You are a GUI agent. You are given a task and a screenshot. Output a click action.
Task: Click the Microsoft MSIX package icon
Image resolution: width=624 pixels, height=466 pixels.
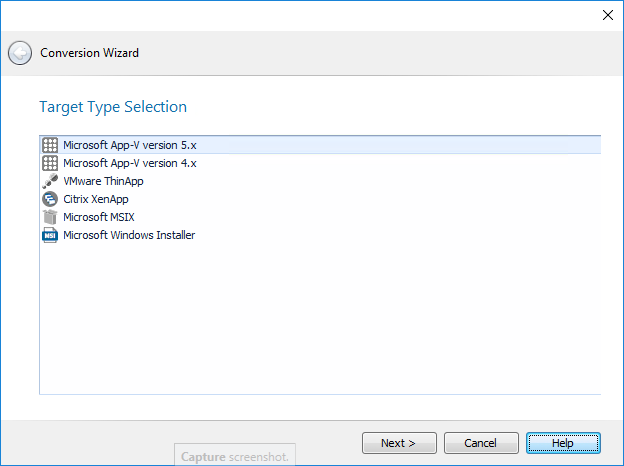[50, 217]
